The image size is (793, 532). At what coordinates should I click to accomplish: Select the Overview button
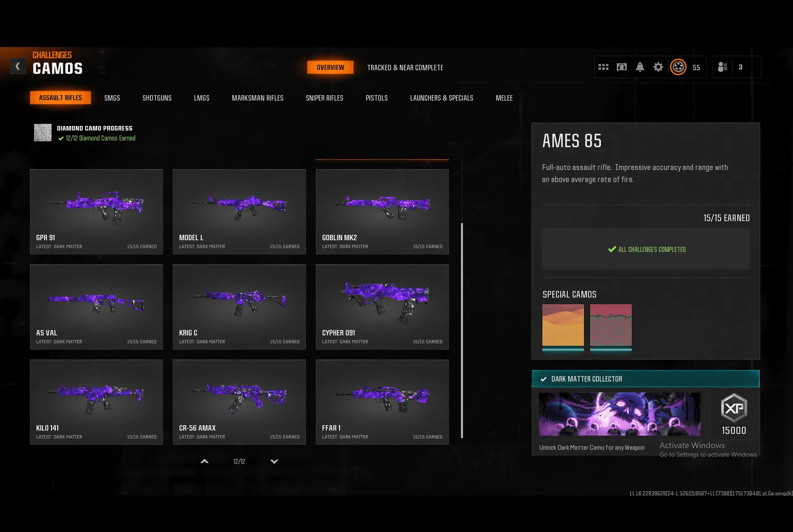(330, 67)
